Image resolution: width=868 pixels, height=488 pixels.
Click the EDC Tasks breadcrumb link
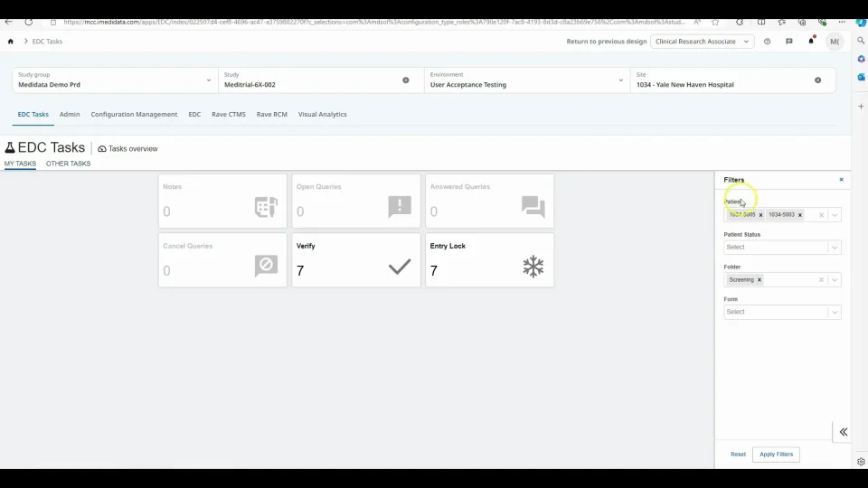click(x=47, y=42)
